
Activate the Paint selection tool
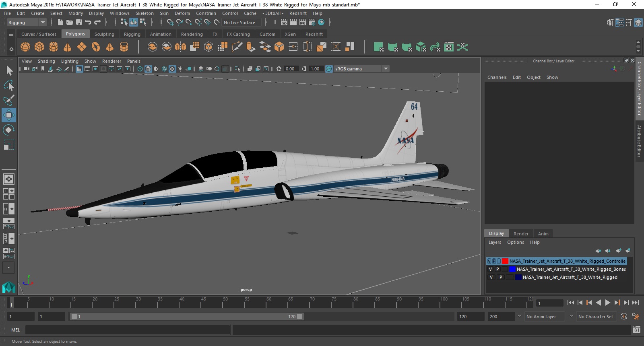[9, 100]
